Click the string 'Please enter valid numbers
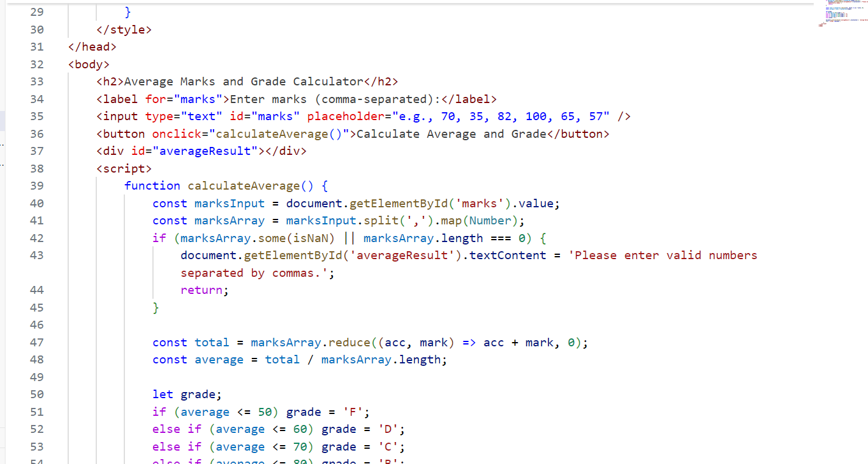This screenshot has width=868, height=464. pyautogui.click(x=662, y=255)
